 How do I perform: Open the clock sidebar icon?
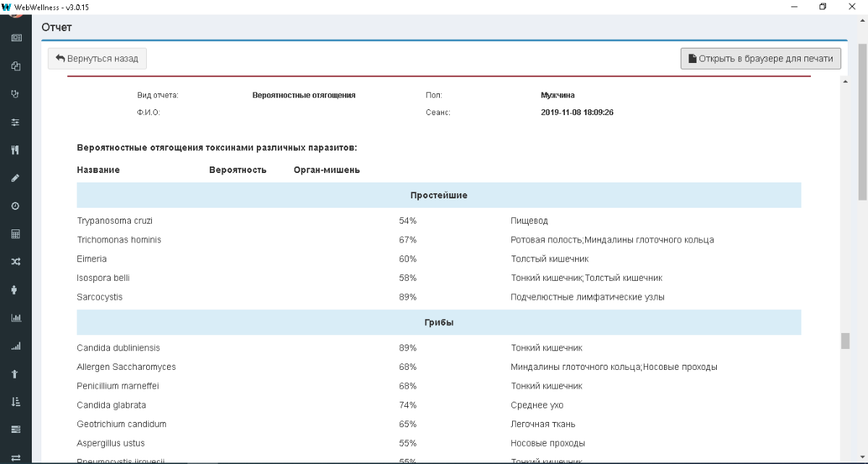[x=16, y=206]
